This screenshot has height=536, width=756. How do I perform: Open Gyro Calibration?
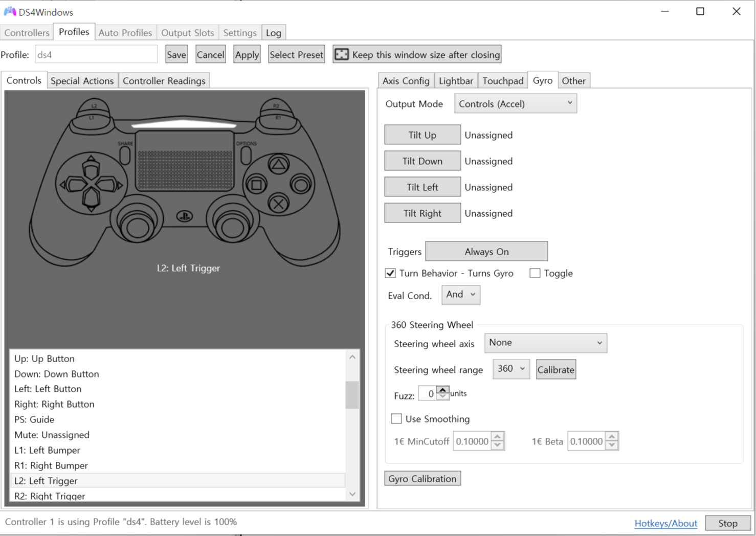click(x=423, y=479)
